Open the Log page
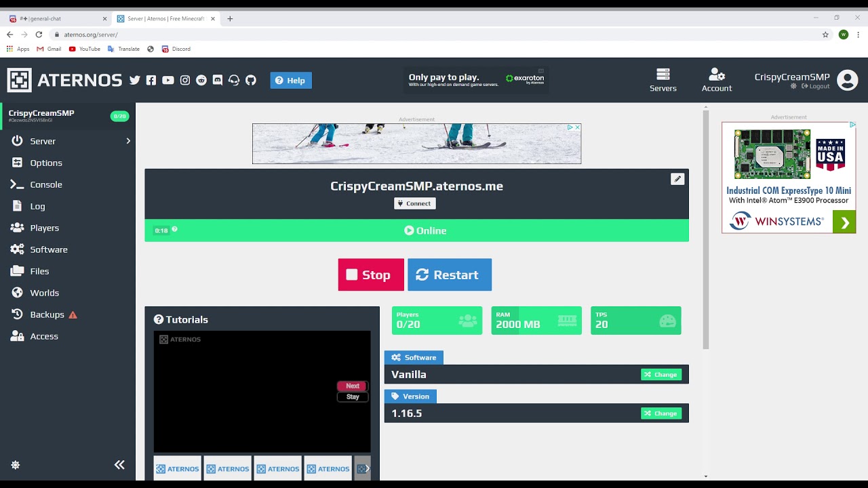This screenshot has width=868, height=488. [37, 206]
